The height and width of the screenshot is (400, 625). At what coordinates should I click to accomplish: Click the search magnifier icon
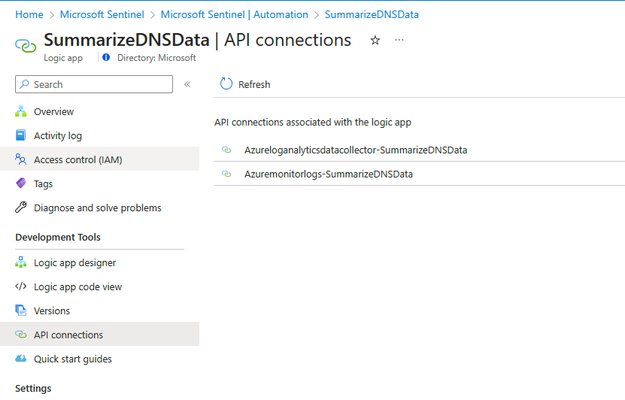[x=25, y=84]
